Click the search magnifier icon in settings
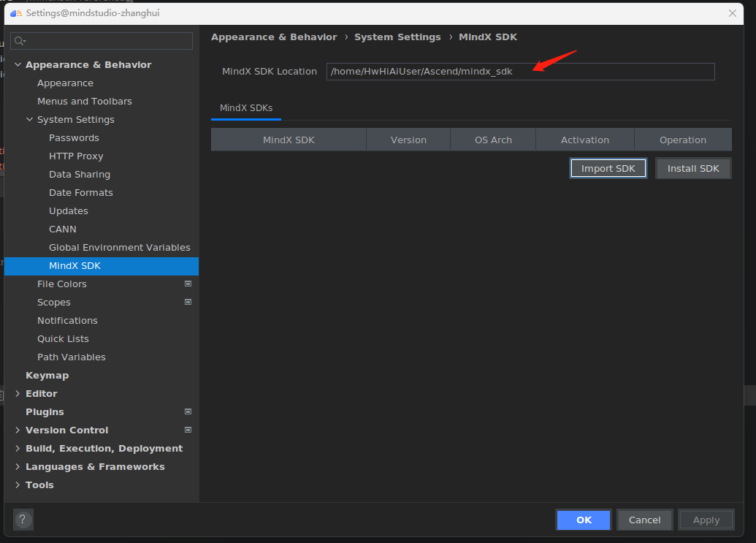The height and width of the screenshot is (543, 756). (x=20, y=41)
